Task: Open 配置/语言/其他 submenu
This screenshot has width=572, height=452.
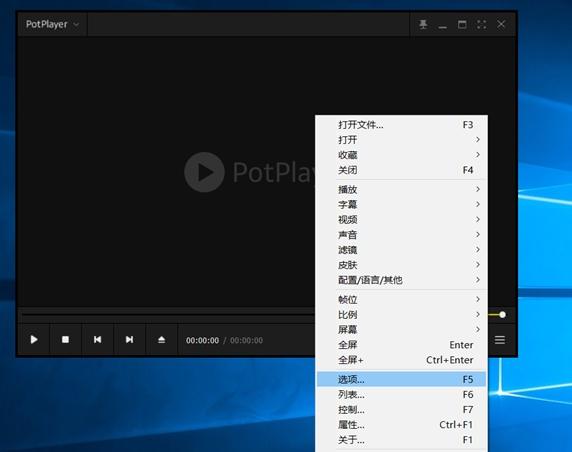Action: coord(401,280)
